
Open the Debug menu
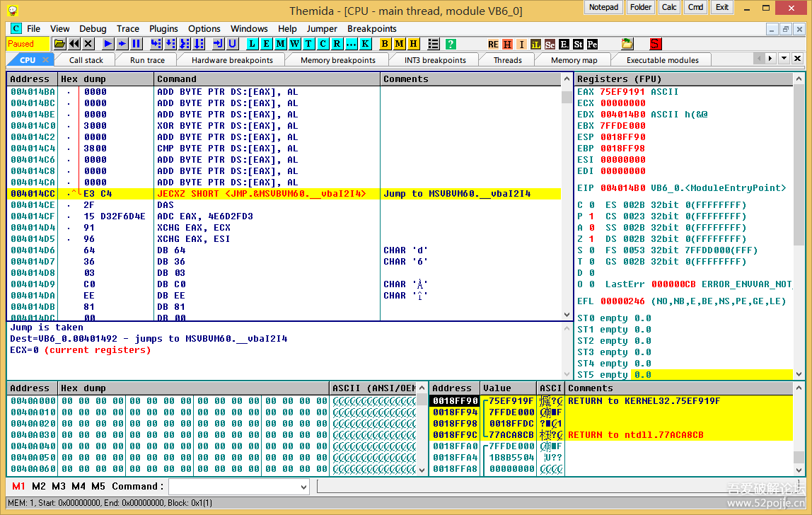point(93,28)
